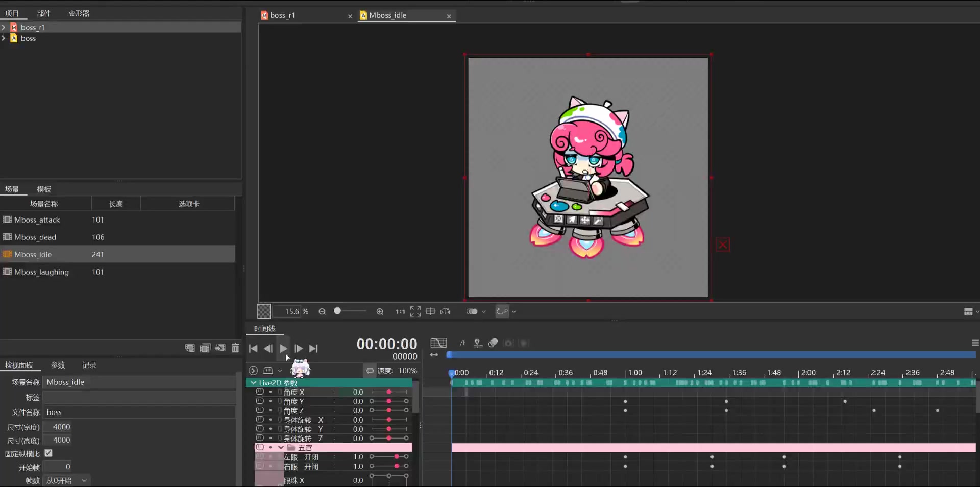Switch to the 参数 tab

click(58, 365)
